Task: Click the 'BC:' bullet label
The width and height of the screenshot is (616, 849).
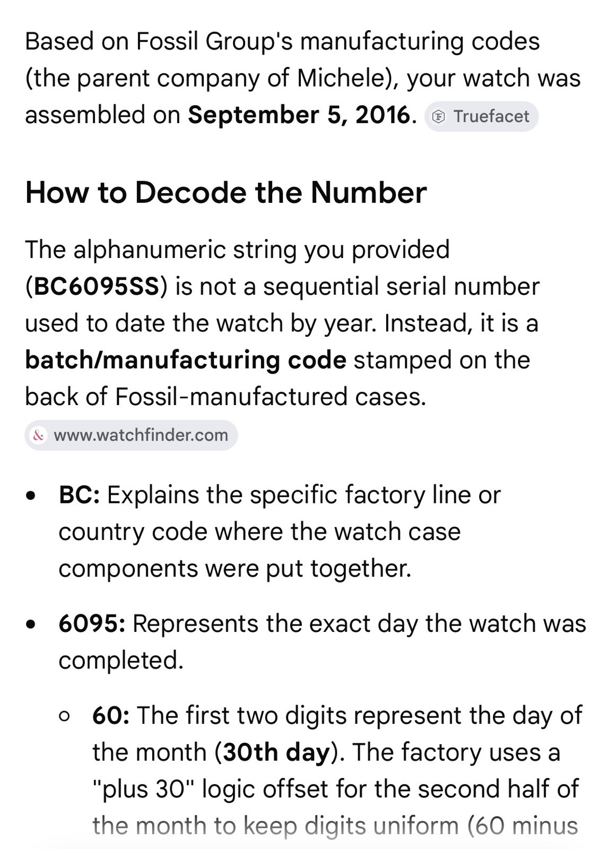Action: (79, 495)
